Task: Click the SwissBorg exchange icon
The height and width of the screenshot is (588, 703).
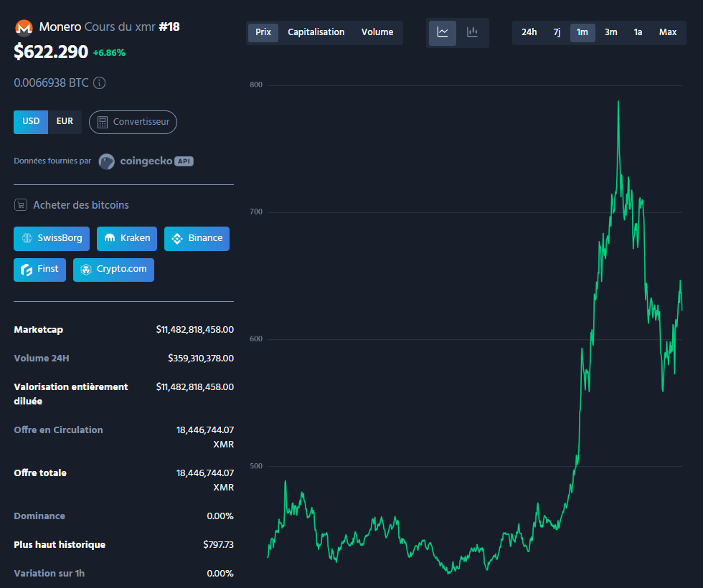Action: [27, 238]
